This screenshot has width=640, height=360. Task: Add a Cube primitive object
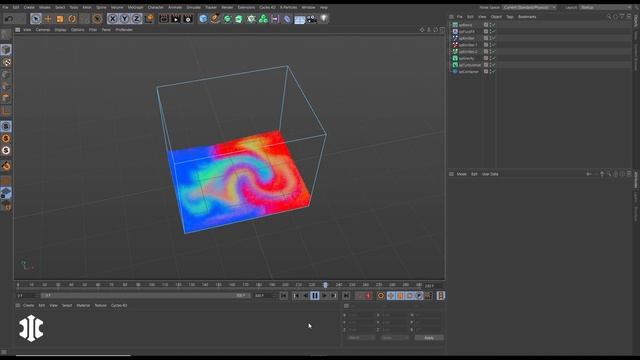tap(203, 19)
